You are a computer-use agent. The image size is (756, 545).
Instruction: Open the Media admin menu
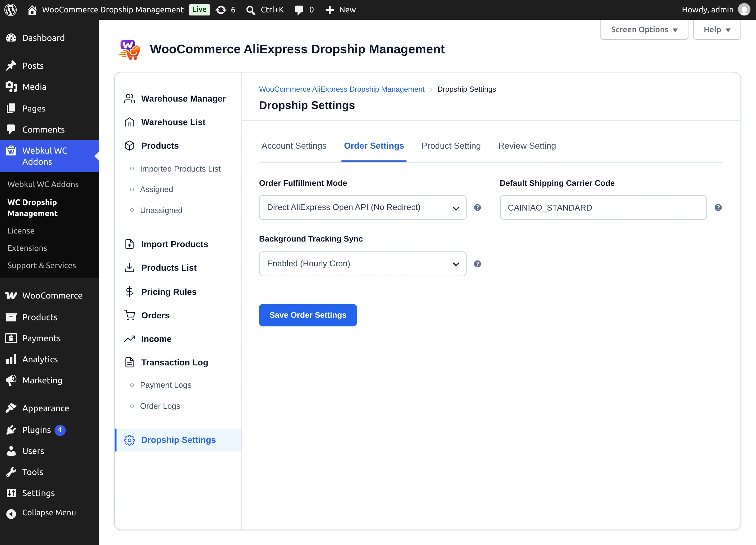pyautogui.click(x=50, y=87)
